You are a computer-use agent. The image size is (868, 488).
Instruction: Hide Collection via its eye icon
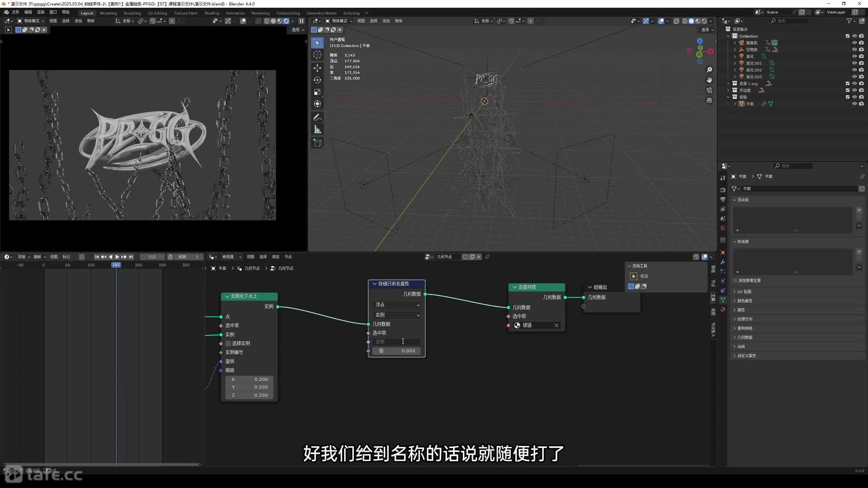[854, 36]
